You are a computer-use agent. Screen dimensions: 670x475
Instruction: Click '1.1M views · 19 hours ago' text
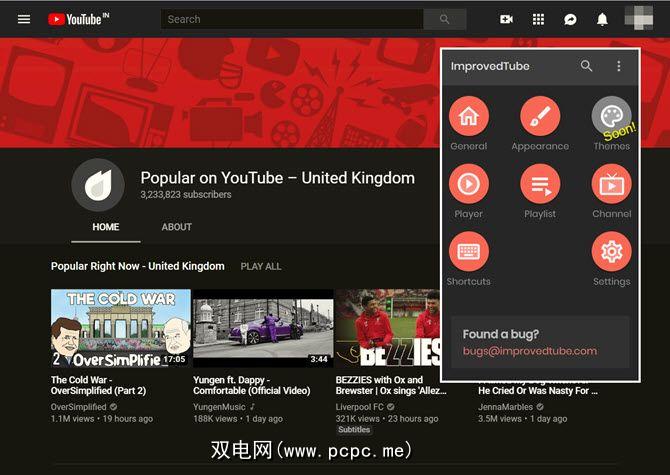(102, 419)
